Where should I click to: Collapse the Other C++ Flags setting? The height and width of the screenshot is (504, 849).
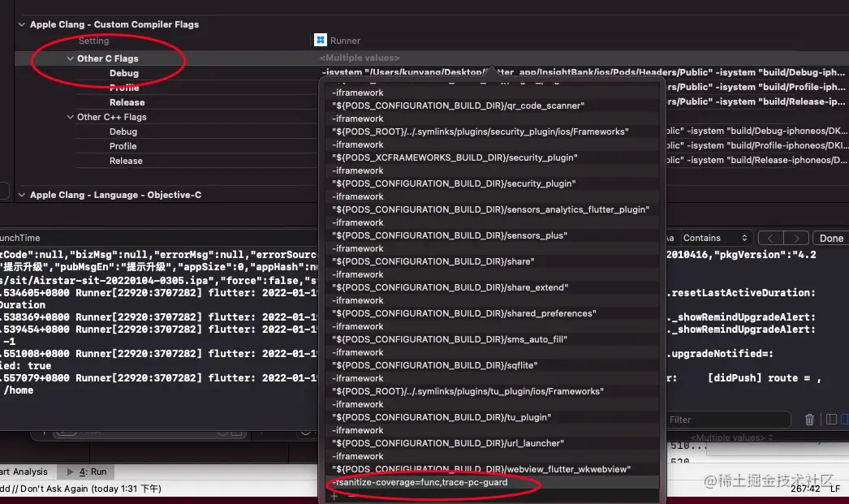pyautogui.click(x=71, y=117)
